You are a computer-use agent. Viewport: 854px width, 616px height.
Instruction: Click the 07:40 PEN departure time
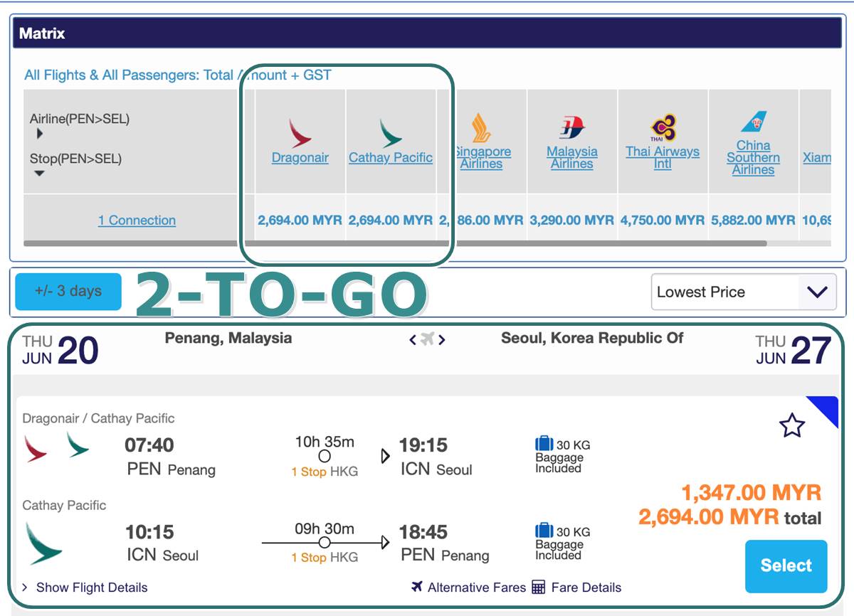(149, 446)
